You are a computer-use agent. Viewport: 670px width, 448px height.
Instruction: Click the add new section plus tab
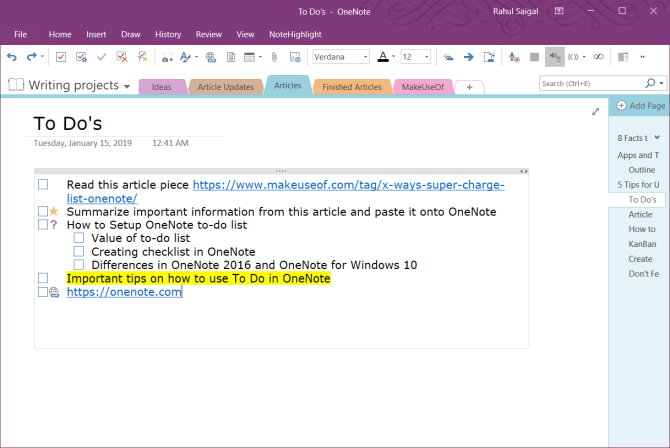click(x=469, y=87)
